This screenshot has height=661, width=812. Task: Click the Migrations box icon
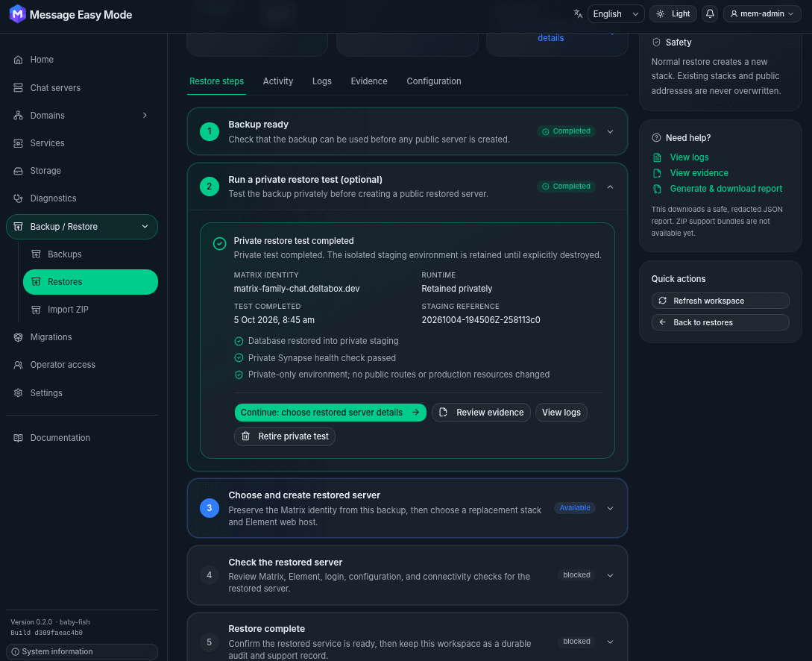pos(18,337)
